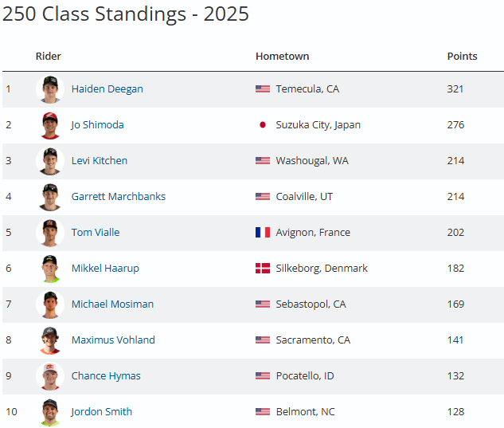This screenshot has height=428, width=504.
Task: Click Jo Shimoda's rider avatar
Action: click(50, 125)
